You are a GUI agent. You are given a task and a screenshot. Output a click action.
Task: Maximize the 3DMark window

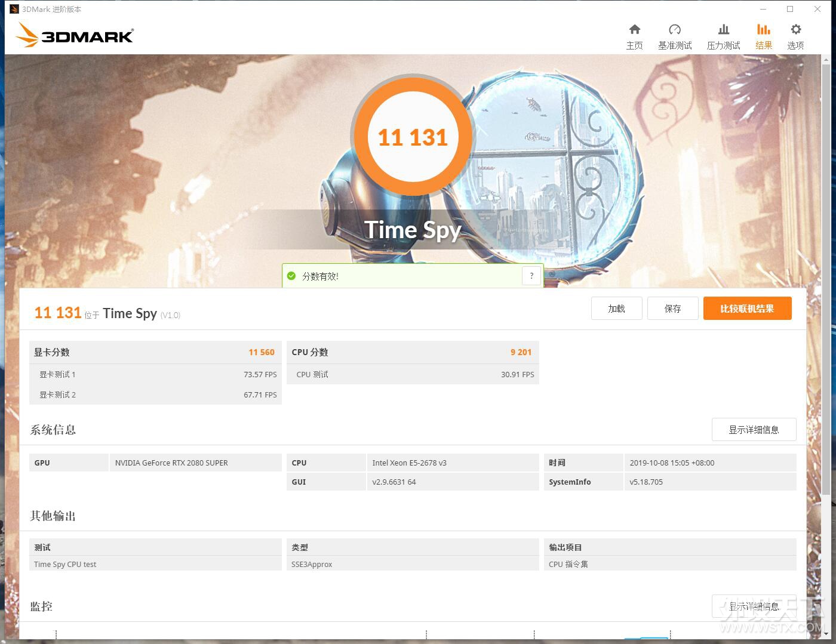tap(790, 9)
